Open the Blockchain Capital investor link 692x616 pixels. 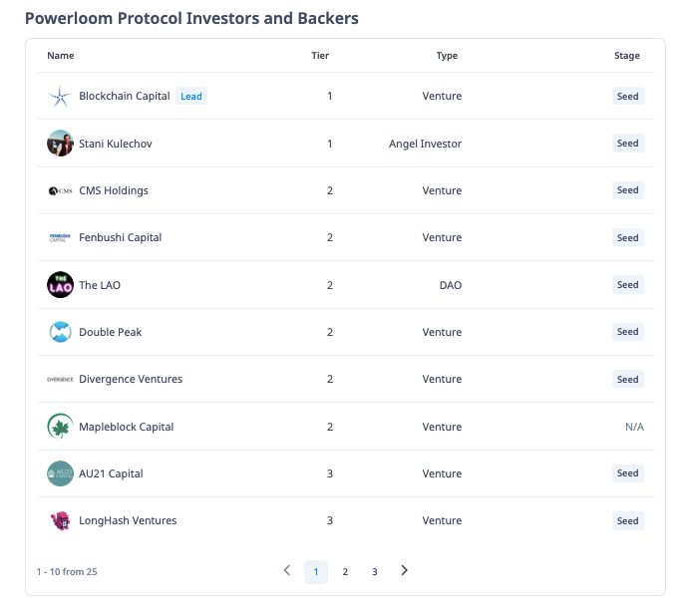pyautogui.click(x=125, y=97)
